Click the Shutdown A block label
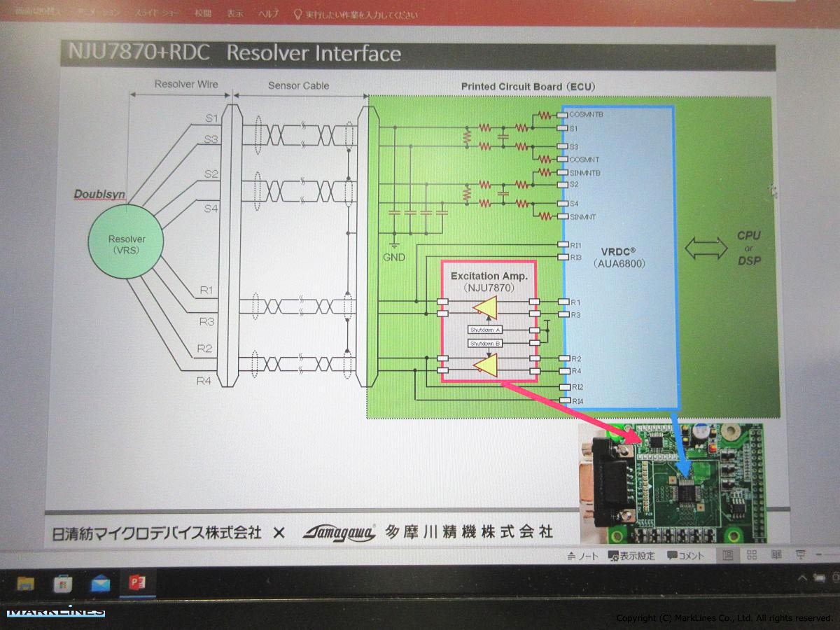The image size is (840, 630). (x=485, y=330)
